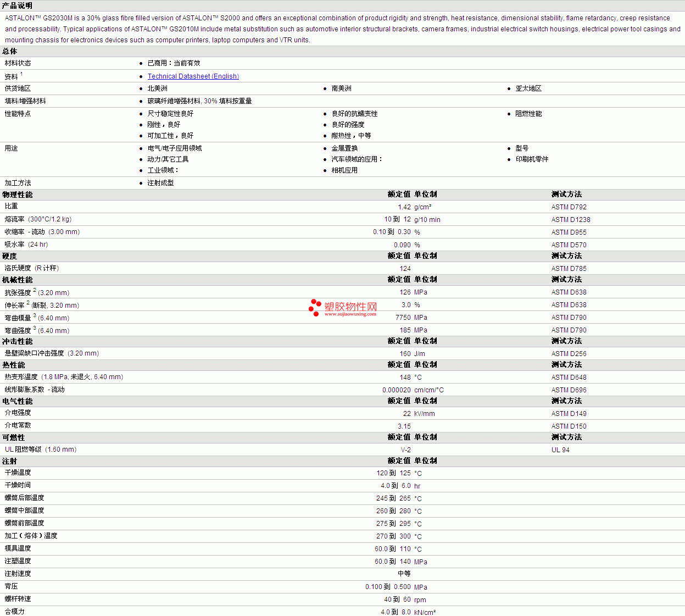
Task: Click the 机械性能 section header
Action: (17, 280)
